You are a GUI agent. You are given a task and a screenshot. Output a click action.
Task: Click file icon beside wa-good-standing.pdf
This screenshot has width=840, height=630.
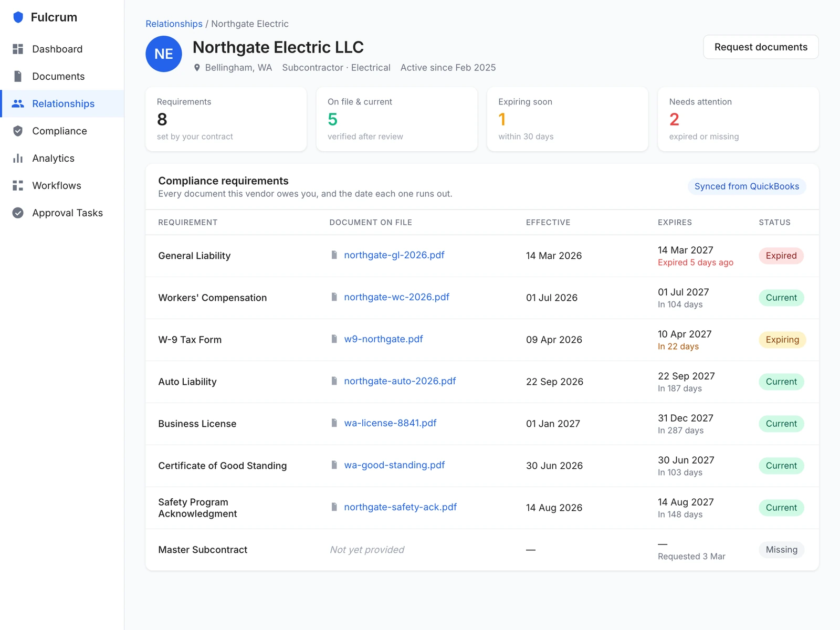pos(334,465)
